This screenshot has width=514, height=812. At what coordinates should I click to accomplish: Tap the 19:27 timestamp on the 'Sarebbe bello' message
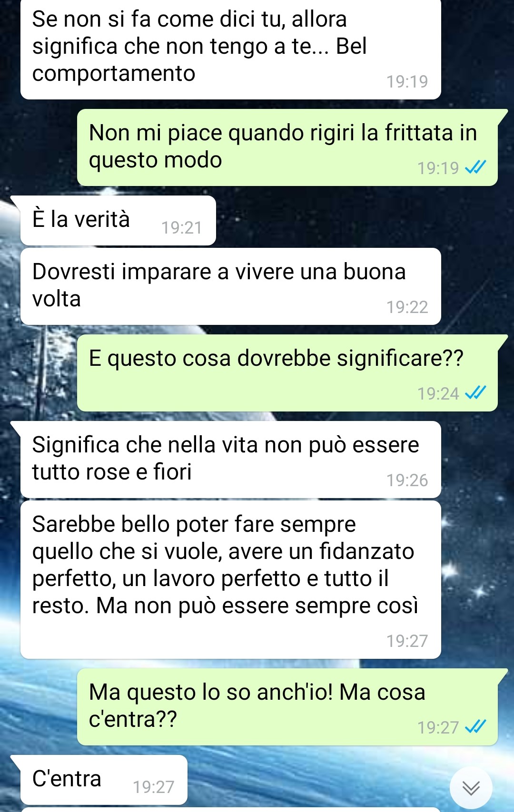407,641
